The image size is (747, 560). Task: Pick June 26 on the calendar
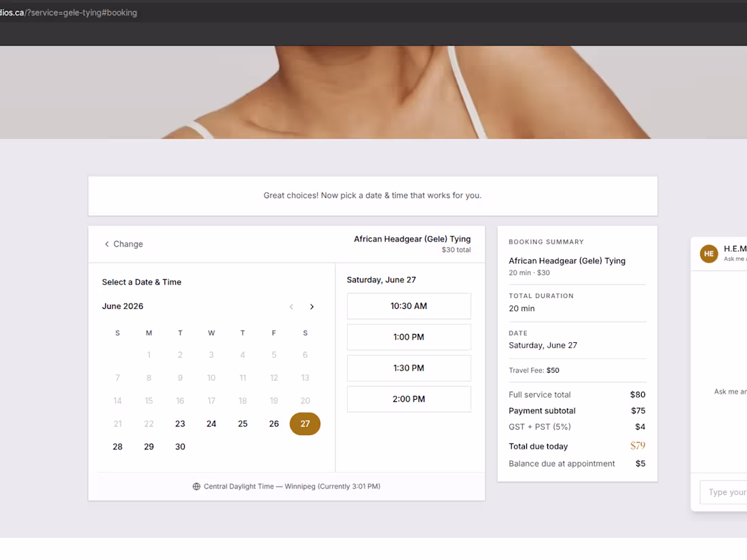274,424
